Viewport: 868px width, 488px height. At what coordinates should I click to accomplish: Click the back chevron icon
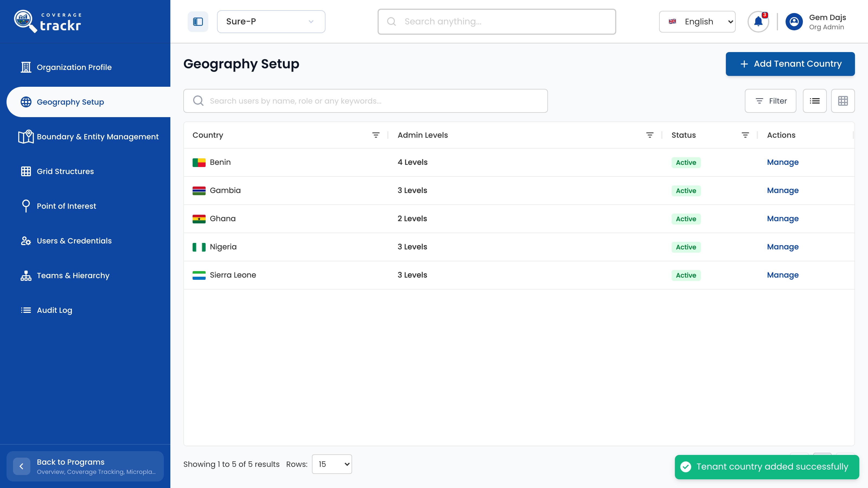22,466
